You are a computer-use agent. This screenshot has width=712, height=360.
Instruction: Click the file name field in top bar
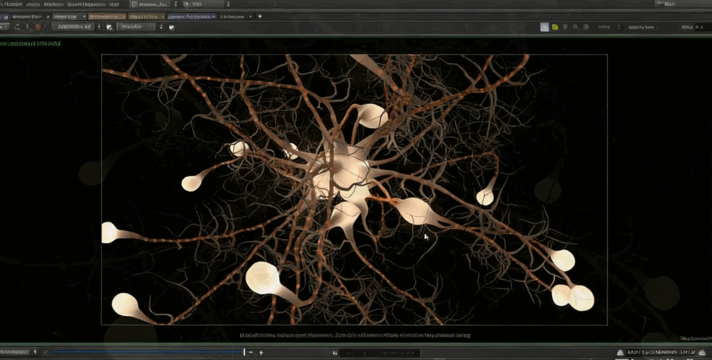[150, 4]
